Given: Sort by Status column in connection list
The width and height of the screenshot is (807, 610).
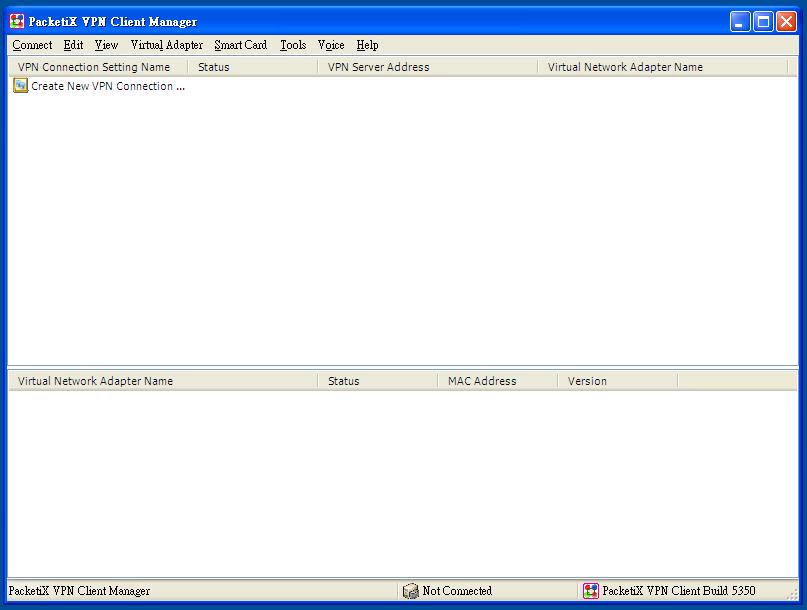Looking at the screenshot, I should click(x=252, y=67).
